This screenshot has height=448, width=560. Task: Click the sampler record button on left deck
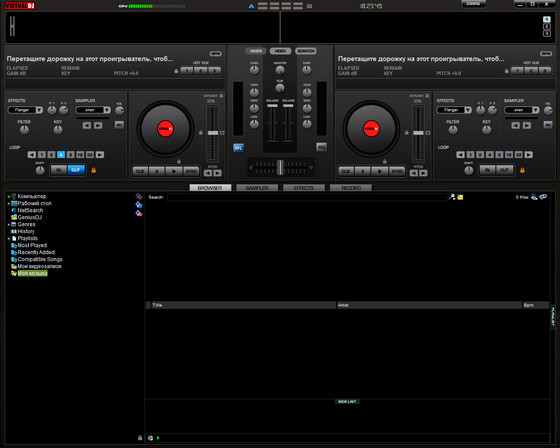point(119,125)
